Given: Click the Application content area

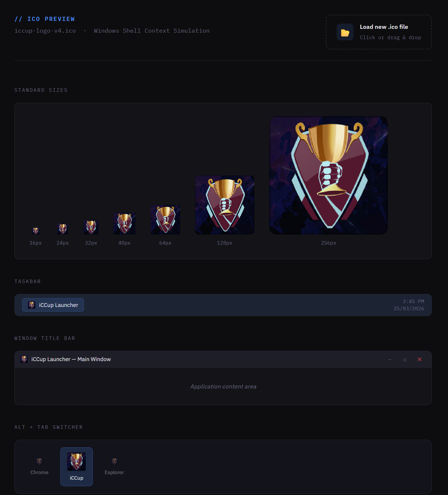Looking at the screenshot, I should click(223, 386).
